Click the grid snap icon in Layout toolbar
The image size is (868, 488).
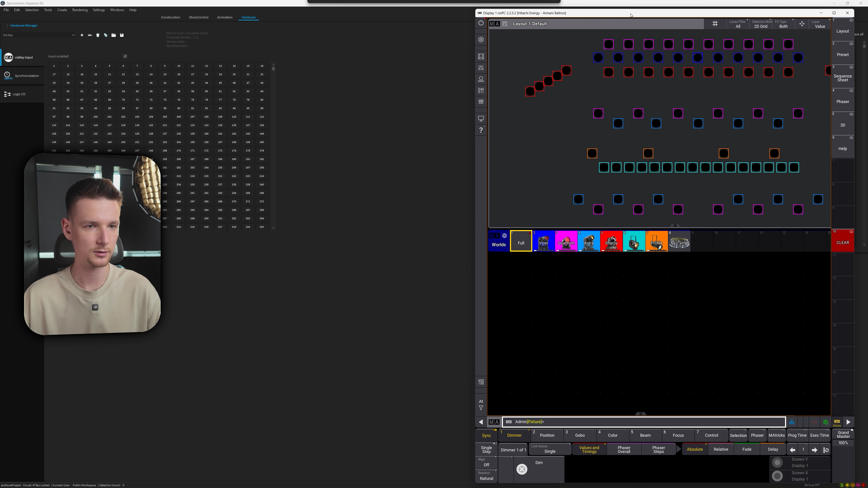pyautogui.click(x=715, y=23)
